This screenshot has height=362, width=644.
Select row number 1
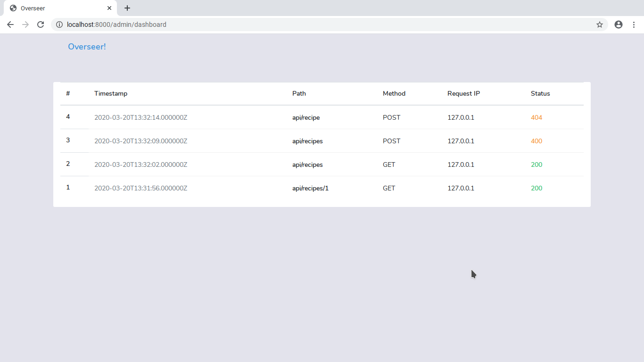[x=68, y=187]
